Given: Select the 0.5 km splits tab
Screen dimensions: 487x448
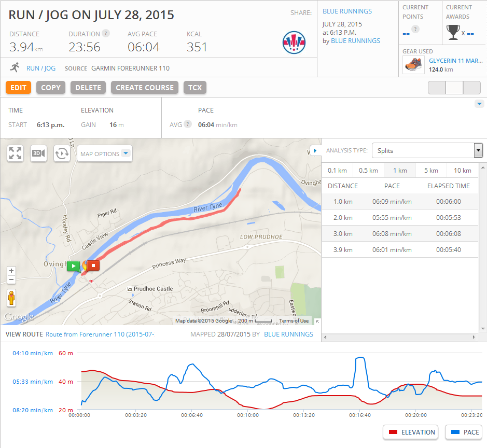Looking at the screenshot, I should (x=368, y=171).
